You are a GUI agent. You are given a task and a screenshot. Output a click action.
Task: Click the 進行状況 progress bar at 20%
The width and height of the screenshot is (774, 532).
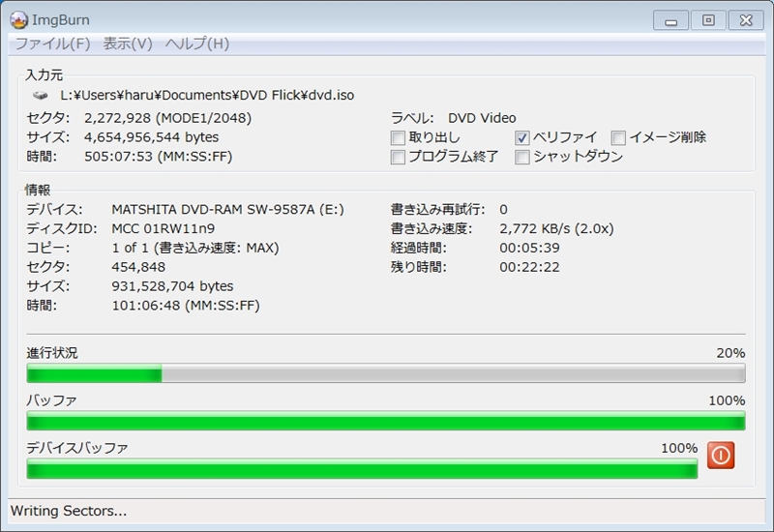tap(386, 373)
